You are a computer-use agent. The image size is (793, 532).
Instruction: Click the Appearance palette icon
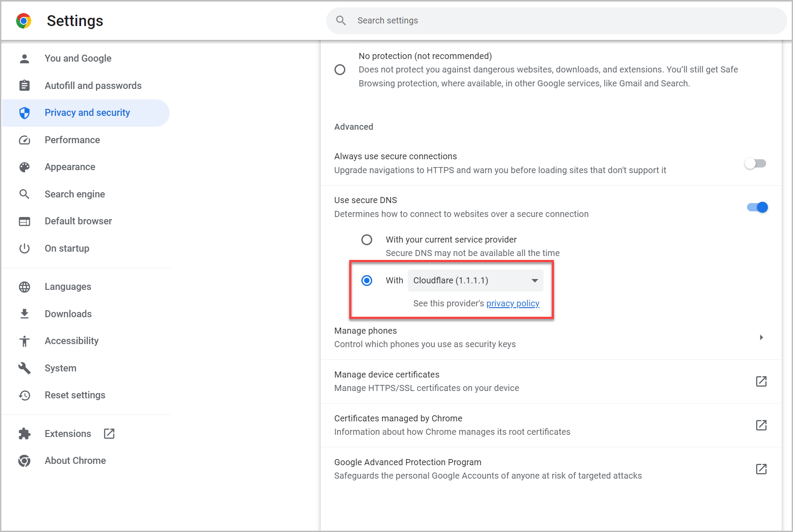(x=25, y=167)
